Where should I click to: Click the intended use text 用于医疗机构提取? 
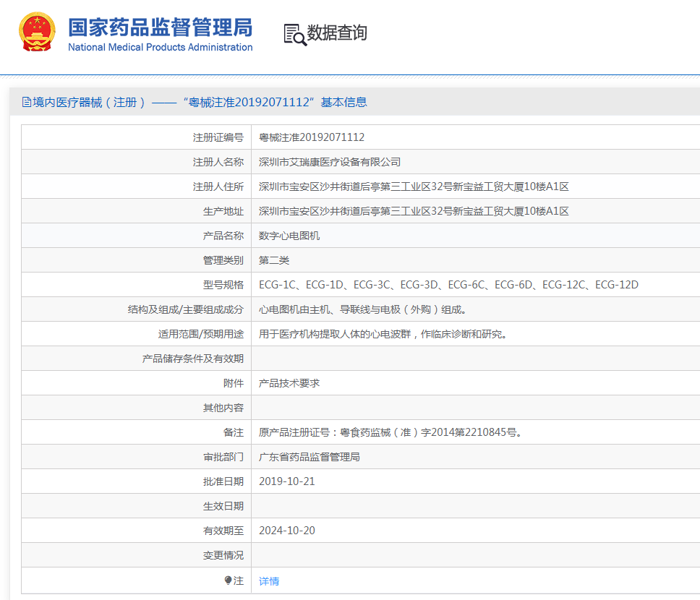coord(383,334)
